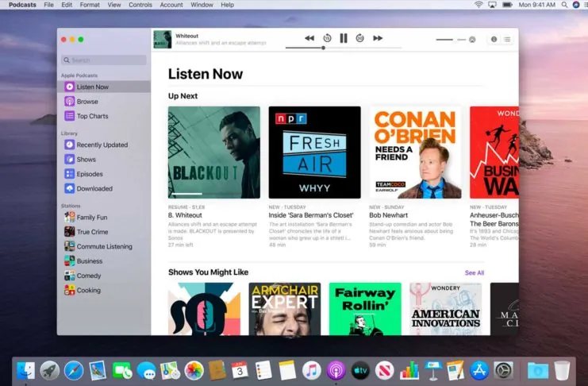Click See All for Shows You Might Like
Viewport: 588px width, 386px height.
coord(475,272)
